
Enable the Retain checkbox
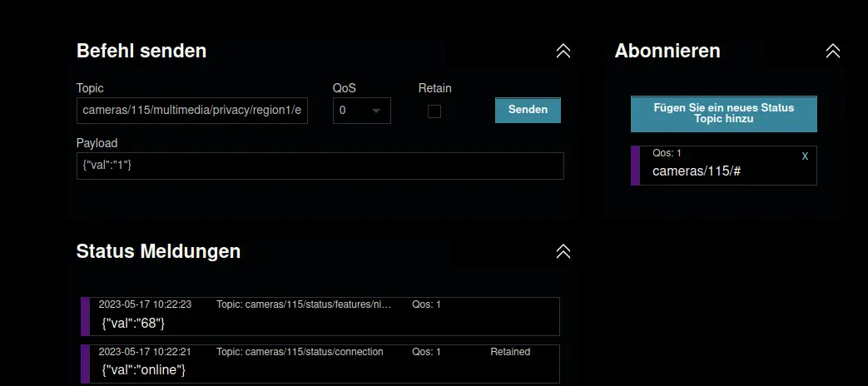click(x=434, y=111)
